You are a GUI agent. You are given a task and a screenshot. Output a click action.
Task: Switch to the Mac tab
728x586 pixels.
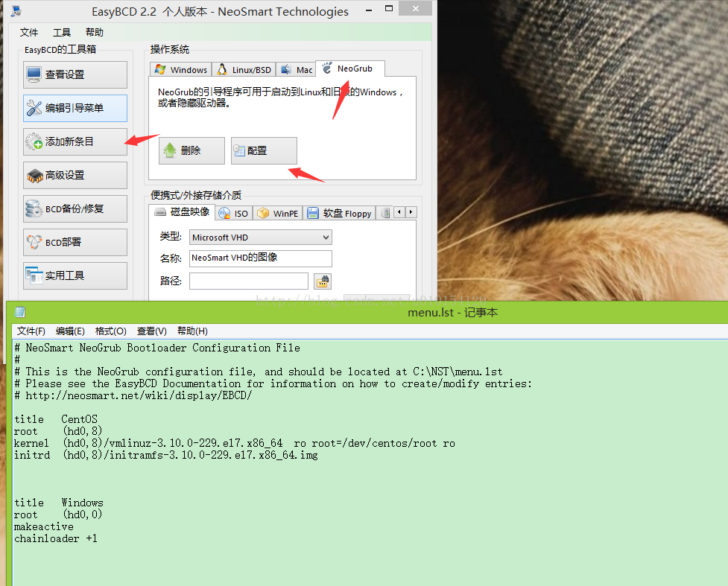click(297, 69)
